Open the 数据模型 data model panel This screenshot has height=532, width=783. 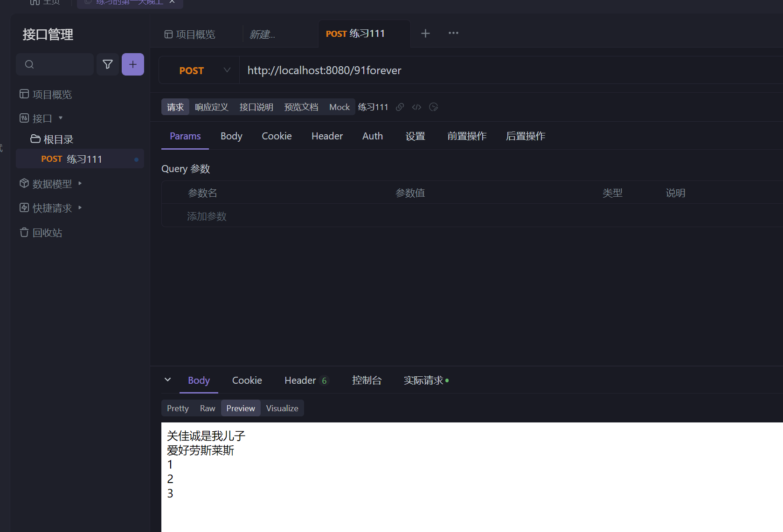point(51,184)
